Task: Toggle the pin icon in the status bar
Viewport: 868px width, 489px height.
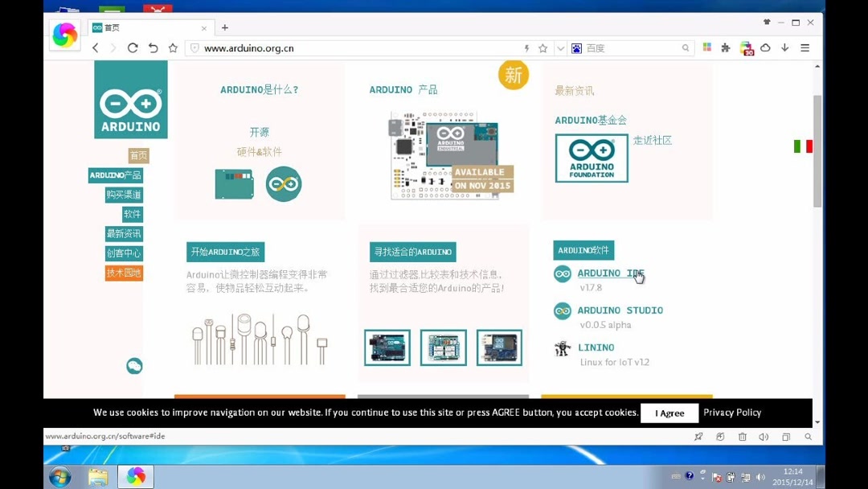Action: point(698,437)
